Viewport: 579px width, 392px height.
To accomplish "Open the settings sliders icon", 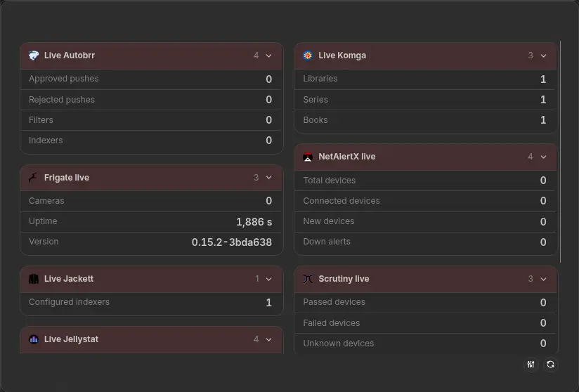I will coord(531,365).
